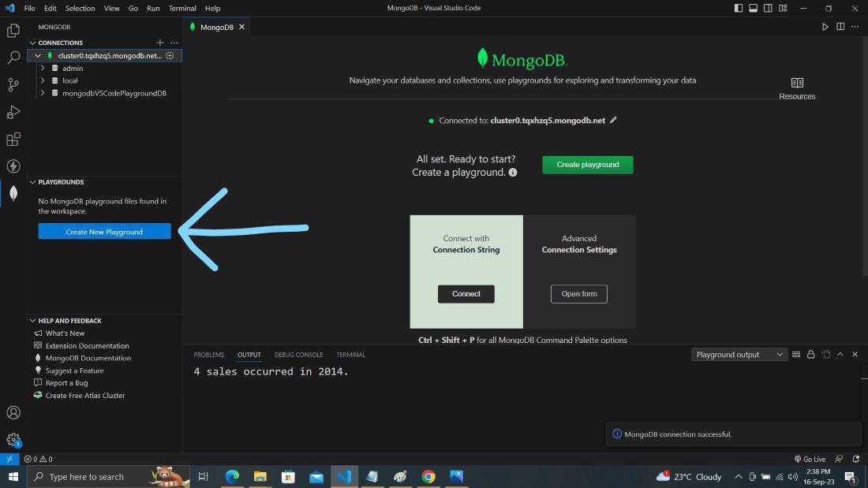
Task: Switch to the Problems panel tab
Action: tap(208, 355)
